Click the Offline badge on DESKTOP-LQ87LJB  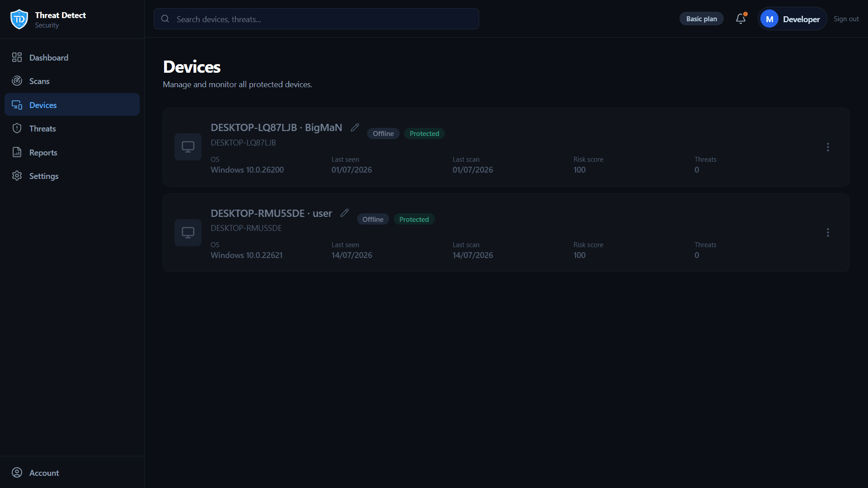pyautogui.click(x=383, y=134)
